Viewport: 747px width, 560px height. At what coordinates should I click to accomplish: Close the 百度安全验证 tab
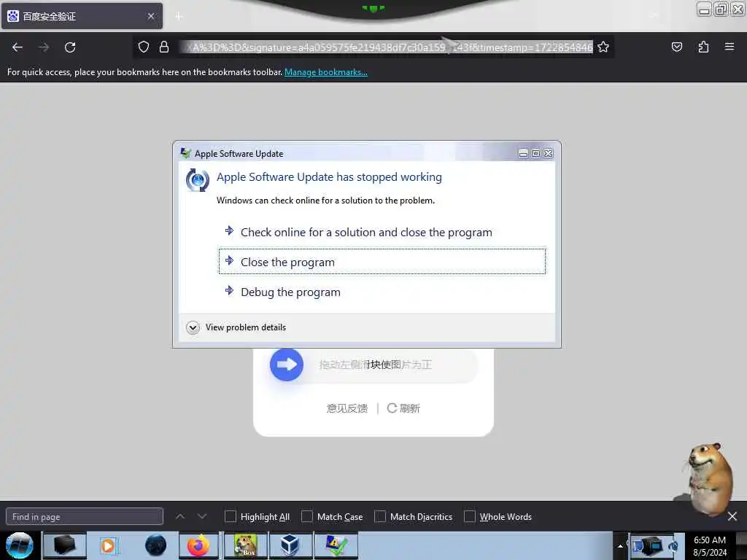click(151, 16)
